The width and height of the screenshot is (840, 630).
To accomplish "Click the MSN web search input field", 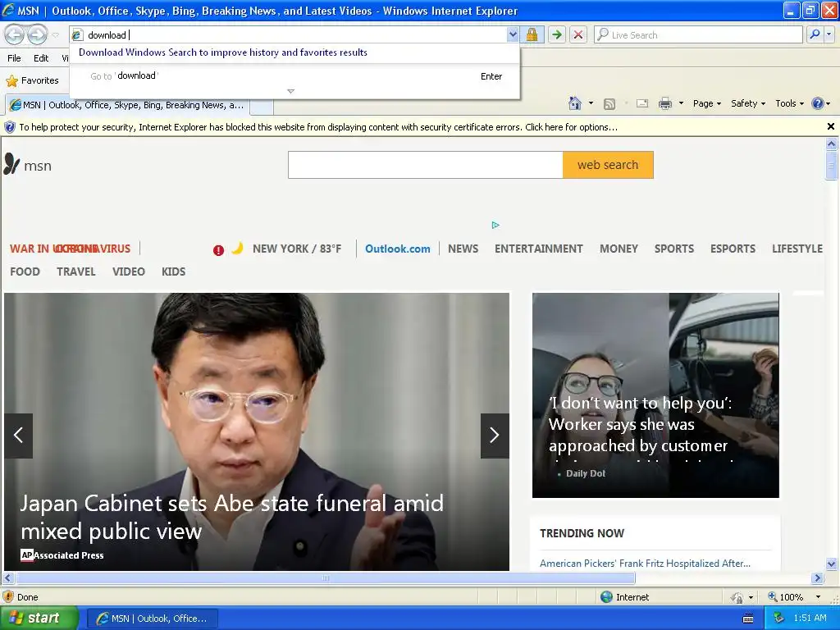I will (x=426, y=165).
